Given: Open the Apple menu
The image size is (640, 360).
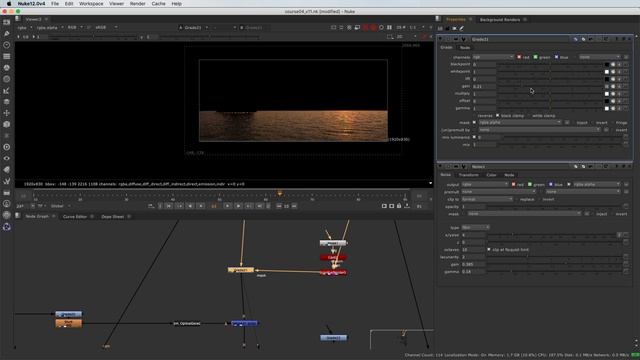Looking at the screenshot, I should pyautogui.click(x=9, y=4).
